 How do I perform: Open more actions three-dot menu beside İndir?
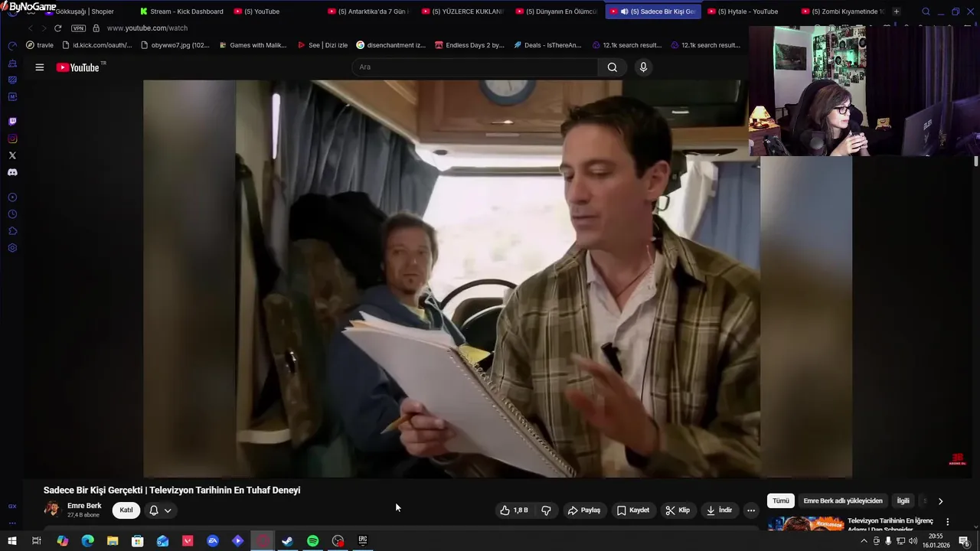pyautogui.click(x=751, y=510)
